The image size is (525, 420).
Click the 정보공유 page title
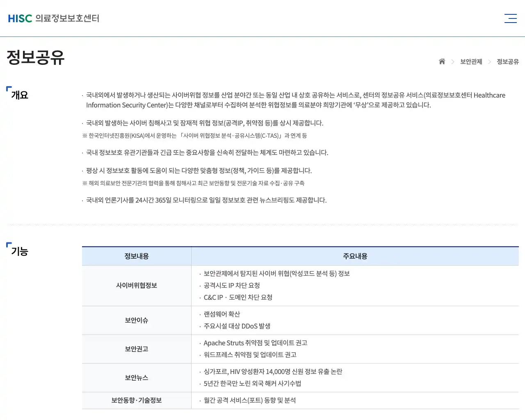(x=35, y=58)
